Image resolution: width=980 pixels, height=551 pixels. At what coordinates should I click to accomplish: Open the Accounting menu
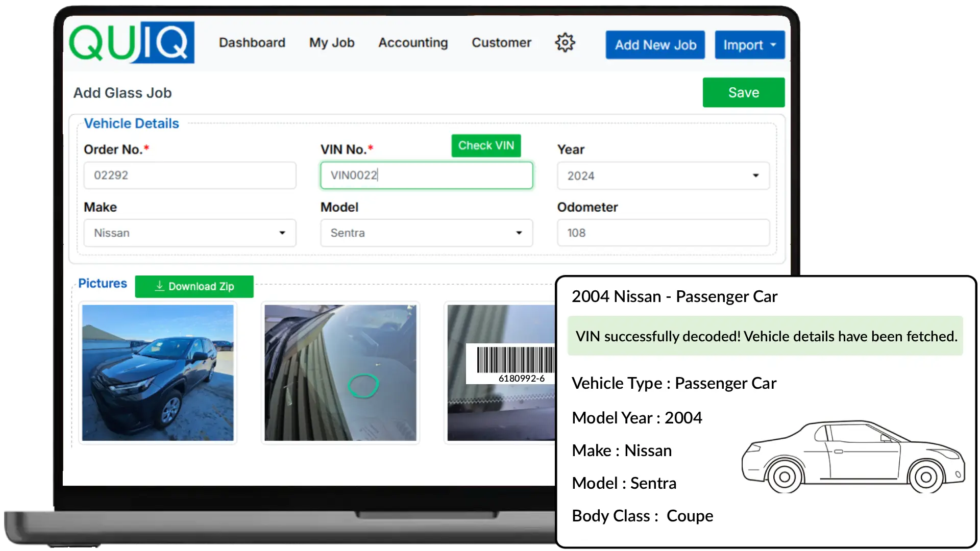[412, 43]
